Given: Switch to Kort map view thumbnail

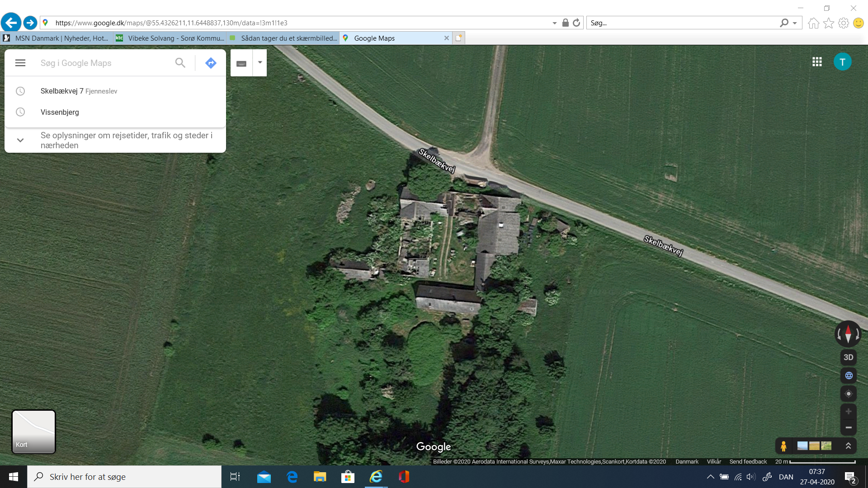Looking at the screenshot, I should click(33, 432).
